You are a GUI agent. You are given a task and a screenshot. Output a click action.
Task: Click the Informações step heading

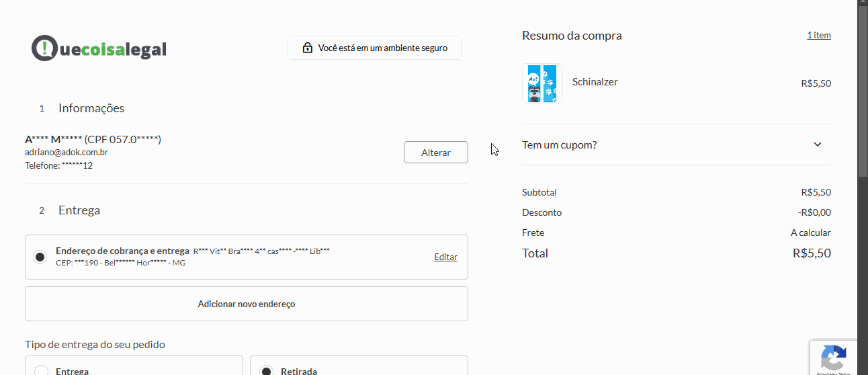click(x=91, y=108)
